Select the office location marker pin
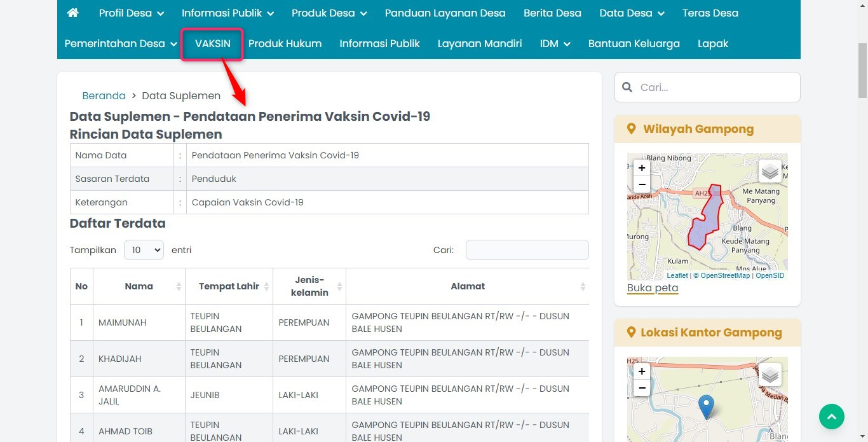Viewport: 868px width, 442px height. click(x=706, y=406)
